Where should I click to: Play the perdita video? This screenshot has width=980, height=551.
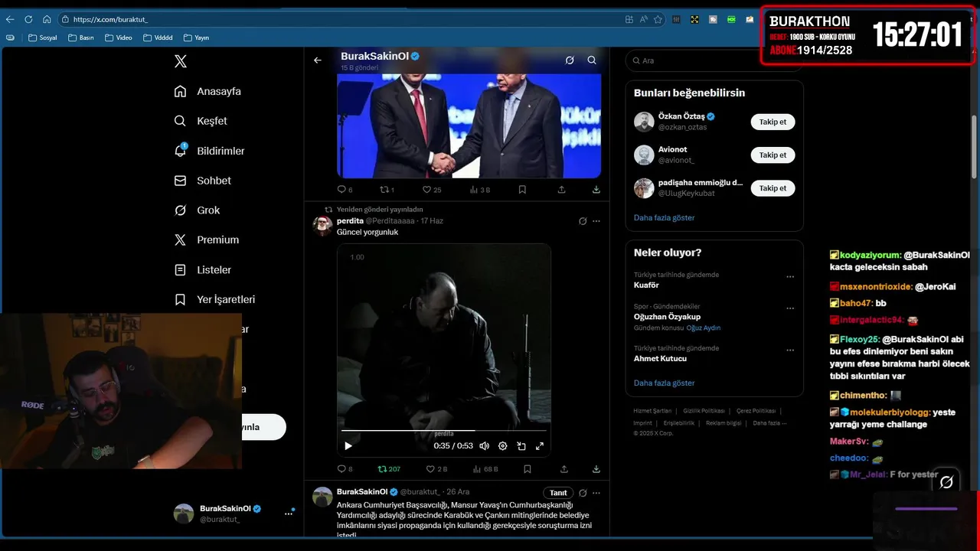point(348,445)
